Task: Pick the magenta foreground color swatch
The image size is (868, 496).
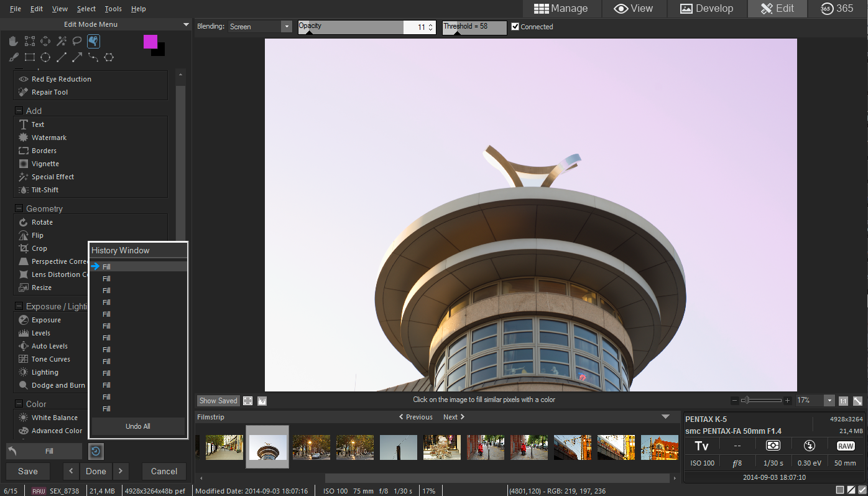Action: click(150, 42)
